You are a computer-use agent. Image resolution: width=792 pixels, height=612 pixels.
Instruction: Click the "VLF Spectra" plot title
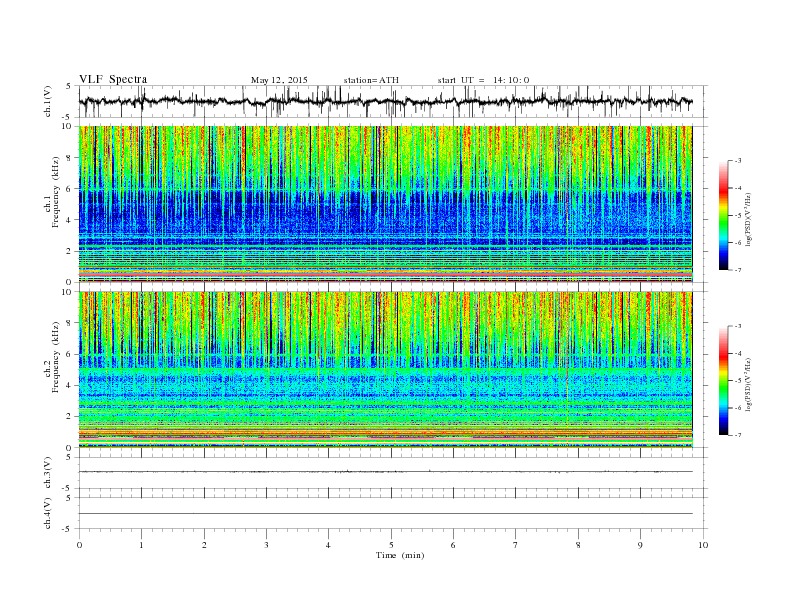113,79
